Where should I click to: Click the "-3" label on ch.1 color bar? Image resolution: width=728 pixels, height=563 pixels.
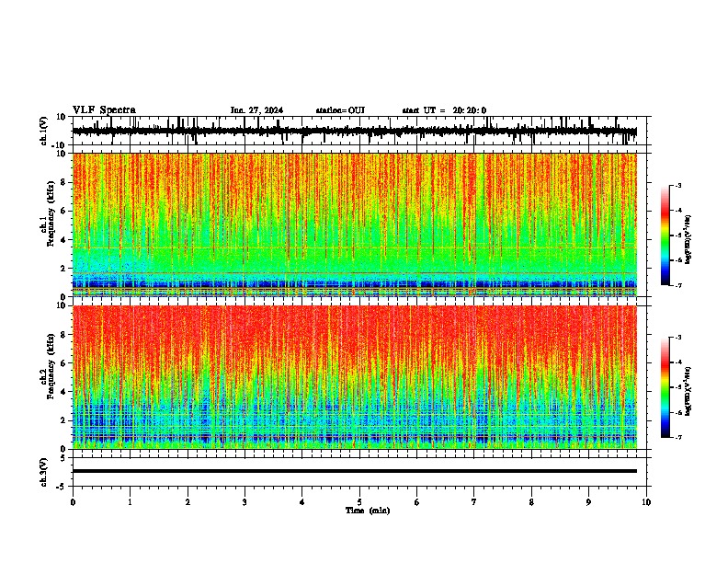[677, 185]
